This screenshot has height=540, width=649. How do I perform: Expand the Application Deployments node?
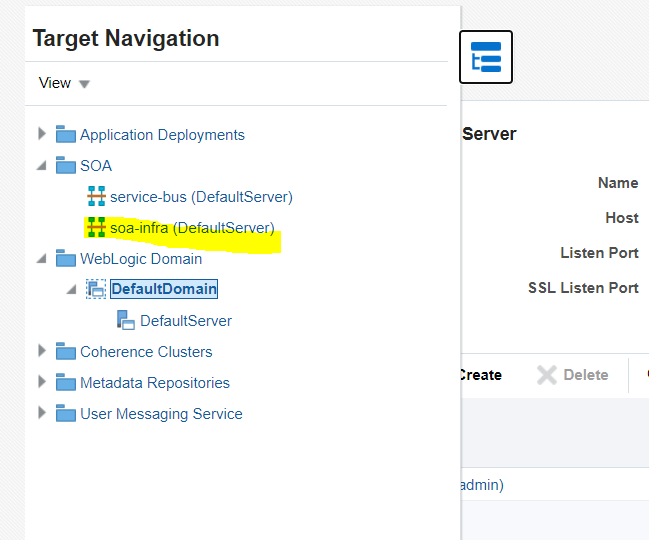(42, 134)
